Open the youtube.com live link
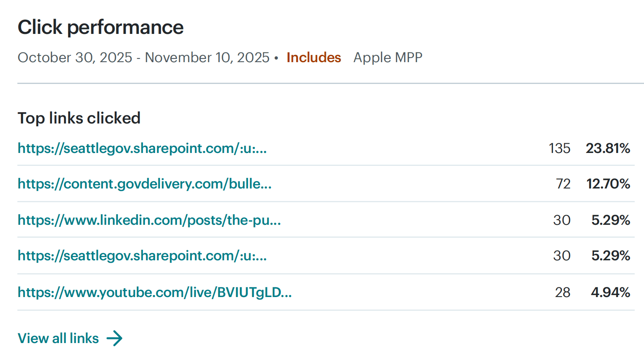Screen dimensions: 644x360 pos(155,292)
